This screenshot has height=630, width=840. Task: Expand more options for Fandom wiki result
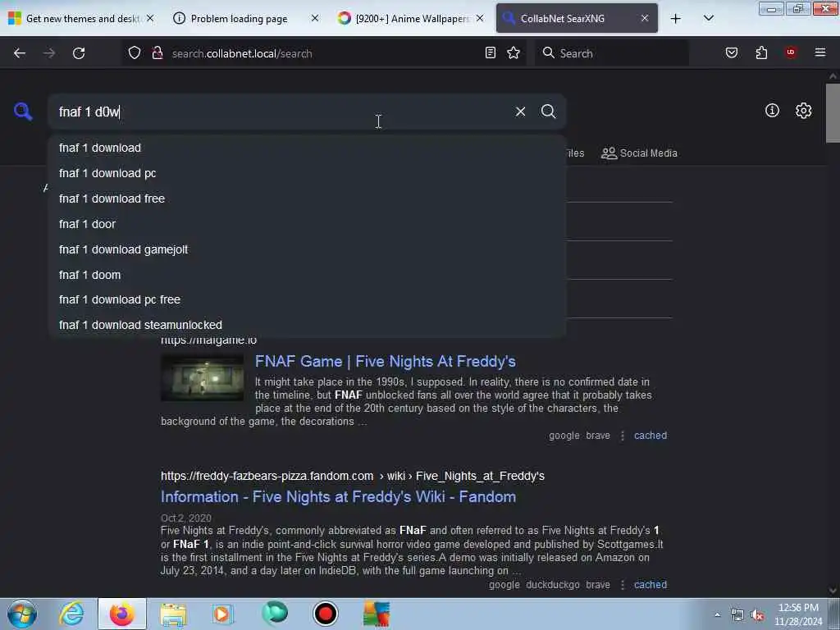click(622, 584)
